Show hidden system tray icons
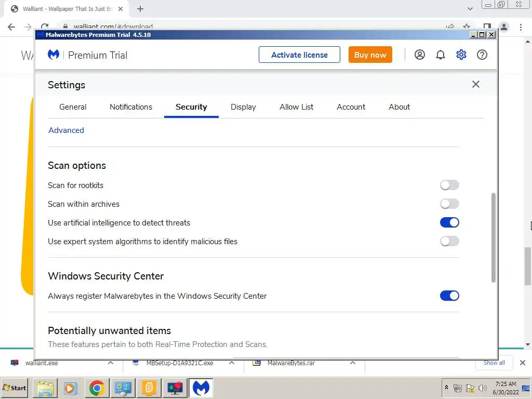 446,388
